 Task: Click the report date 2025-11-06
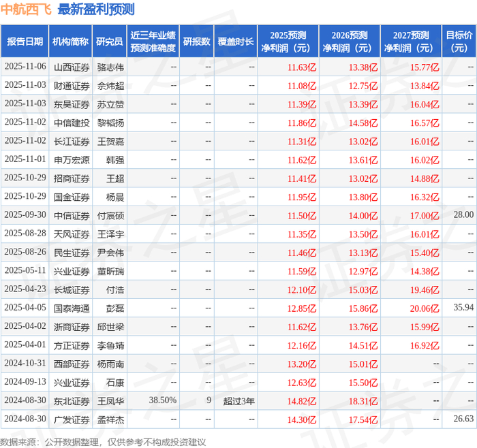click(25, 66)
